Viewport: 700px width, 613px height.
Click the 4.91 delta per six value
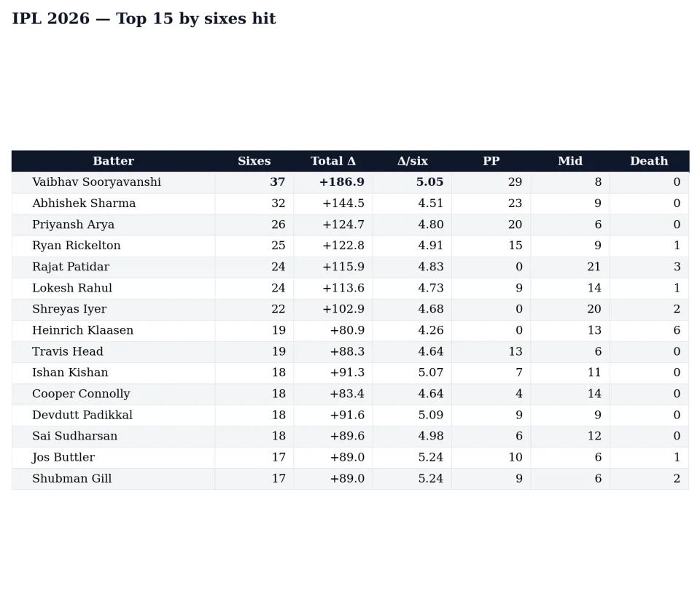(430, 246)
